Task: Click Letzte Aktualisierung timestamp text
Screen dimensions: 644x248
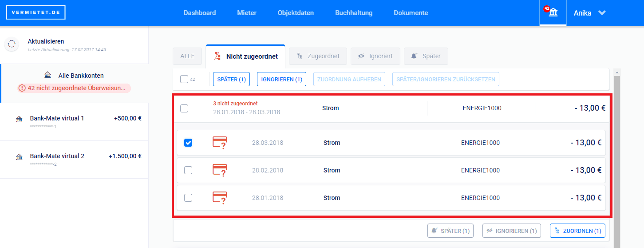Action: click(x=67, y=50)
